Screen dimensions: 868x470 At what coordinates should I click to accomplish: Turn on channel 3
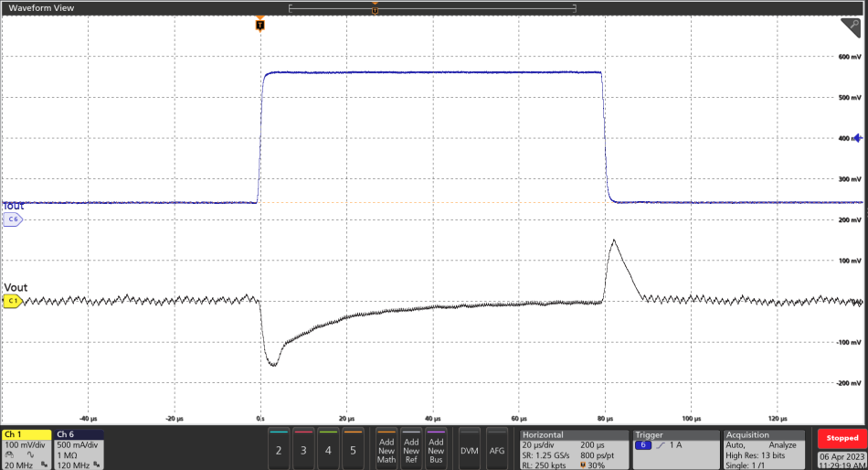point(303,449)
